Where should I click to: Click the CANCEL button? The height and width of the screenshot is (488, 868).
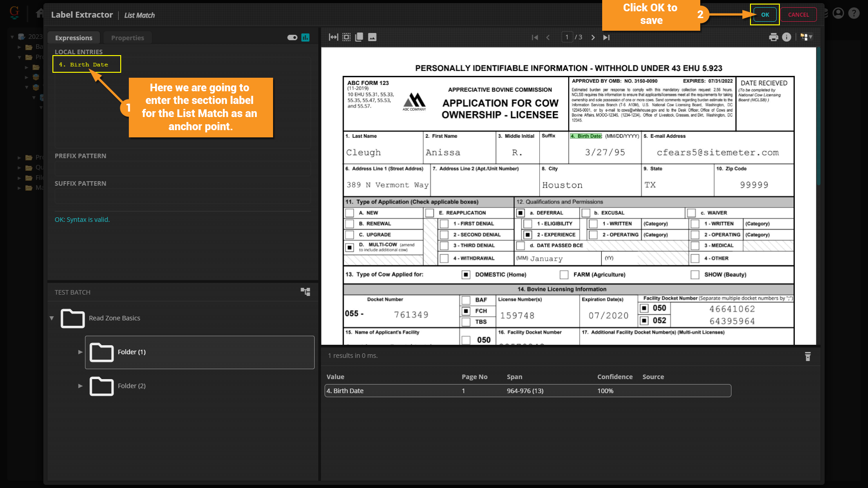(x=798, y=14)
